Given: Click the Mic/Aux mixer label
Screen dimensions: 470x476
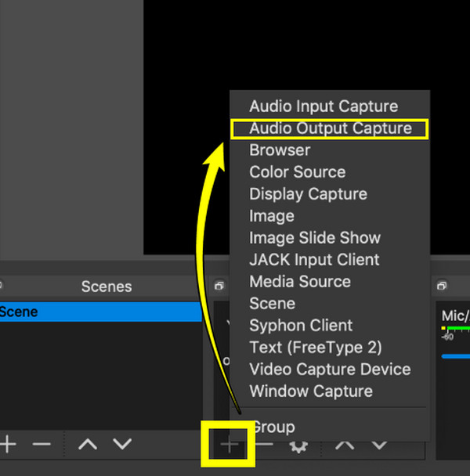Looking at the screenshot, I should pos(455,316).
